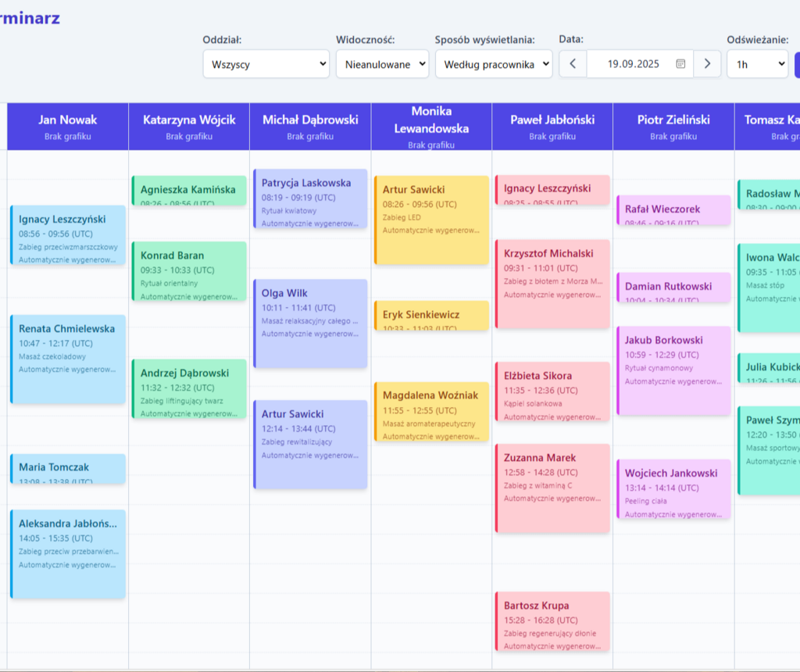This screenshot has height=672, width=800.
Task: Open the calendar picker icon in date field
Action: [x=680, y=64]
